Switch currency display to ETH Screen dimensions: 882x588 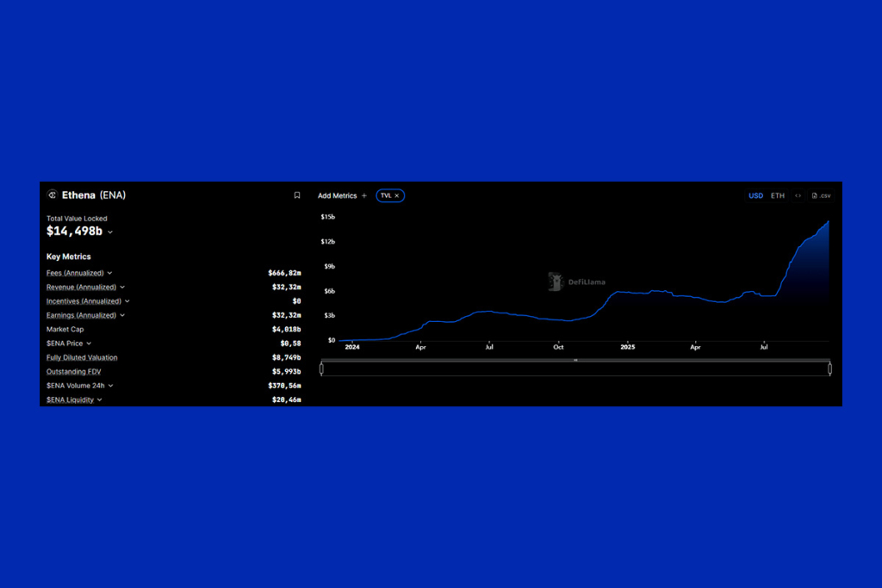778,195
